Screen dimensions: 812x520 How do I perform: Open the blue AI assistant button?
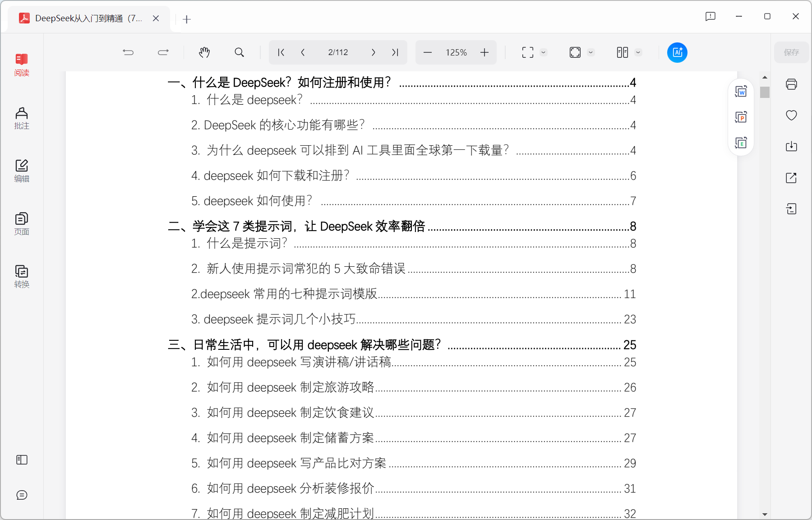tap(677, 52)
